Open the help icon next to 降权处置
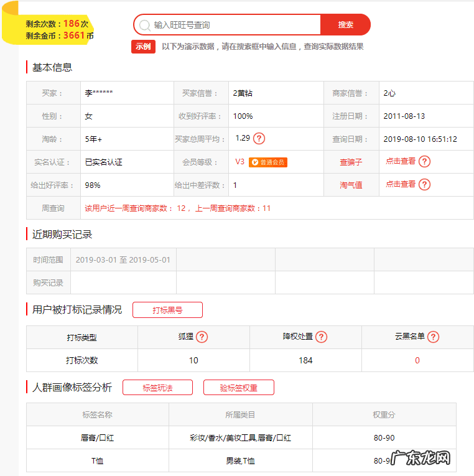Screen dimensions: 474x476 coord(321,337)
